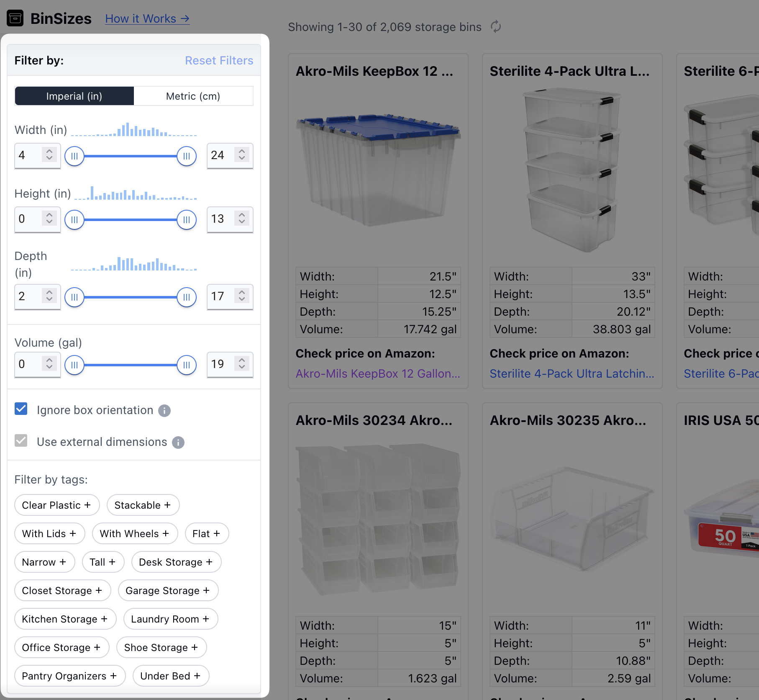Open the How it Works link
Image resolution: width=759 pixels, height=700 pixels.
click(147, 19)
